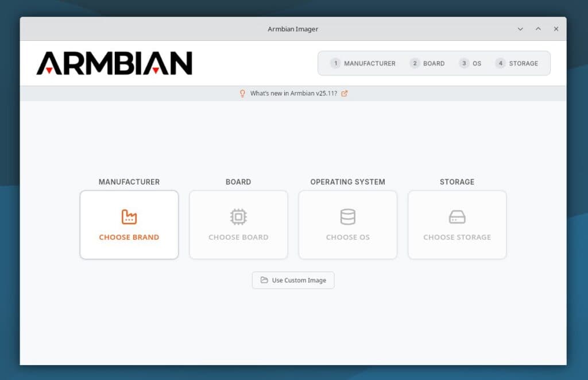This screenshot has width=588, height=380.
Task: Select step 2 BOARD in the wizard
Action: (x=428, y=63)
